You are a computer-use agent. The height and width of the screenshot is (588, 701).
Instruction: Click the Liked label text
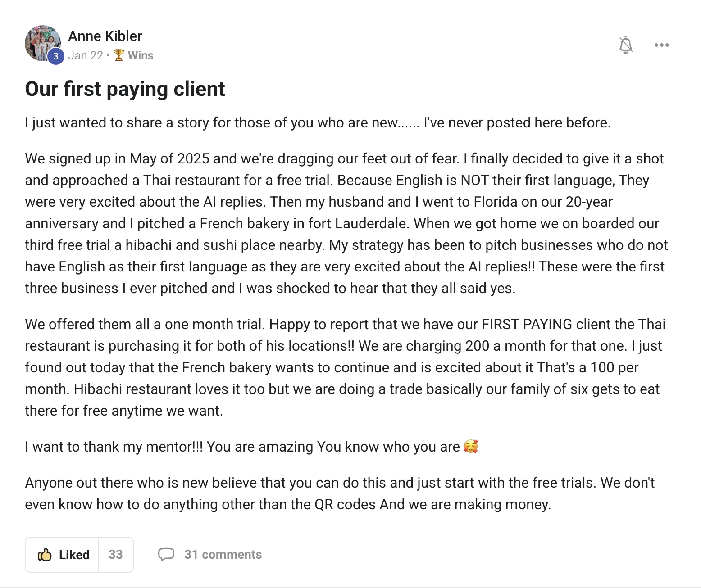(x=74, y=555)
